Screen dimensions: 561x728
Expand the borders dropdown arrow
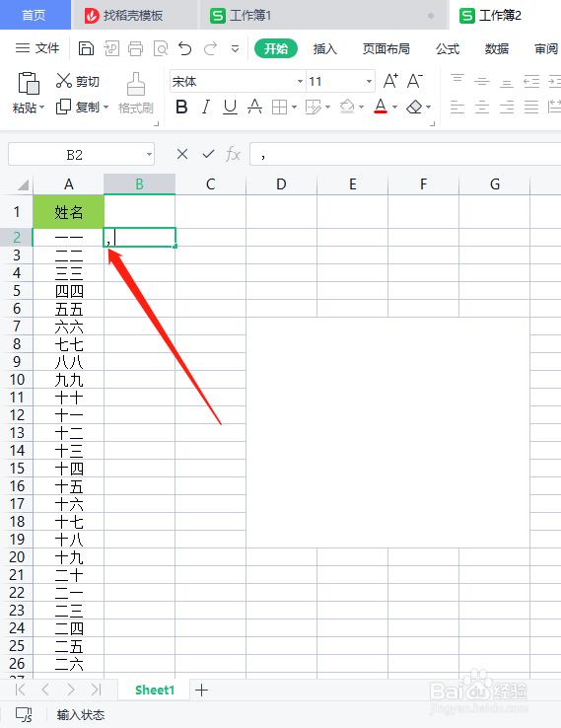tap(294, 108)
